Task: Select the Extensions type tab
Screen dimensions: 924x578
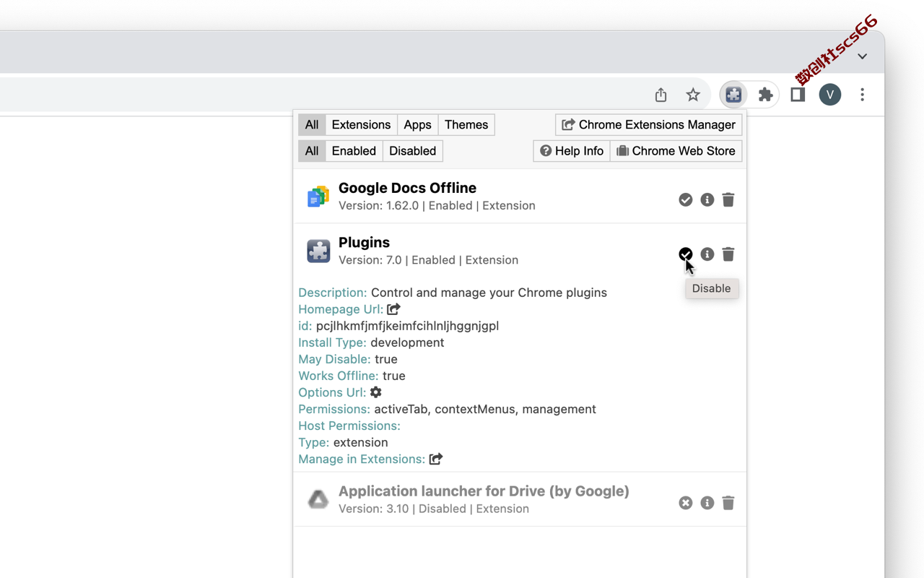Action: 361,125
